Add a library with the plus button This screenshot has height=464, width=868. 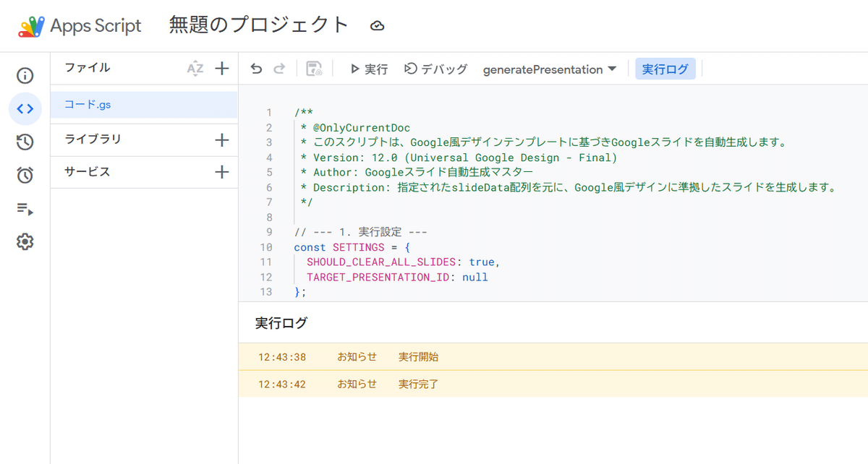pos(222,140)
